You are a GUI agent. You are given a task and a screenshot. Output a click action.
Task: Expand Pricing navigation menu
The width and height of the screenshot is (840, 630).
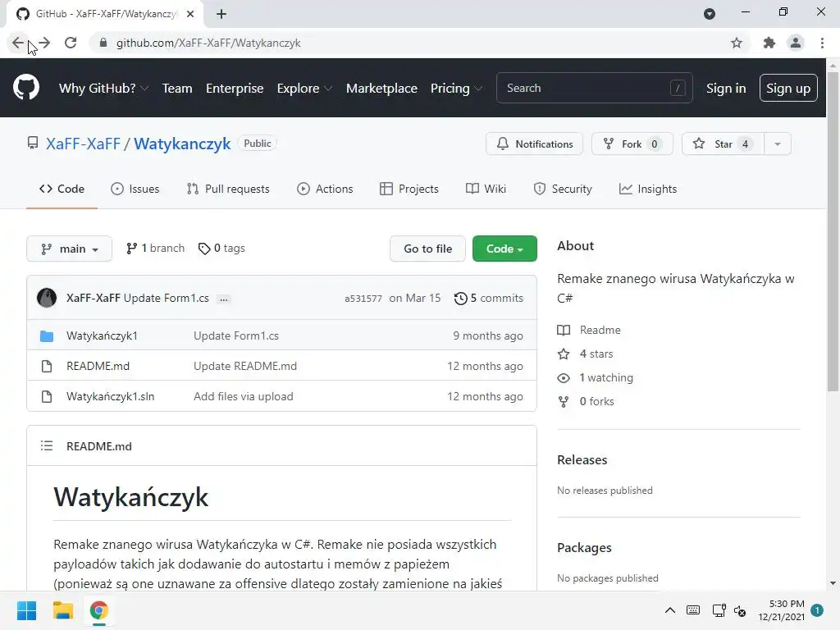click(x=456, y=88)
